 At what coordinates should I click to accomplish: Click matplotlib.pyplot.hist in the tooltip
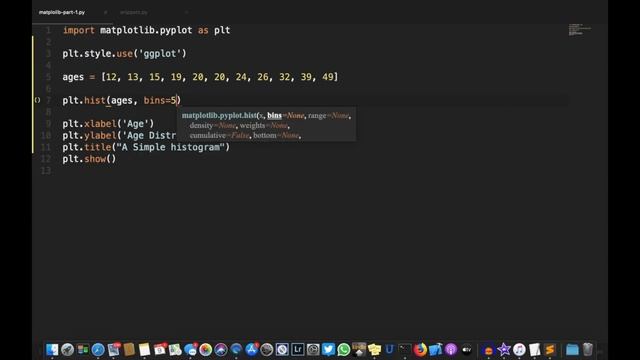[219, 116]
